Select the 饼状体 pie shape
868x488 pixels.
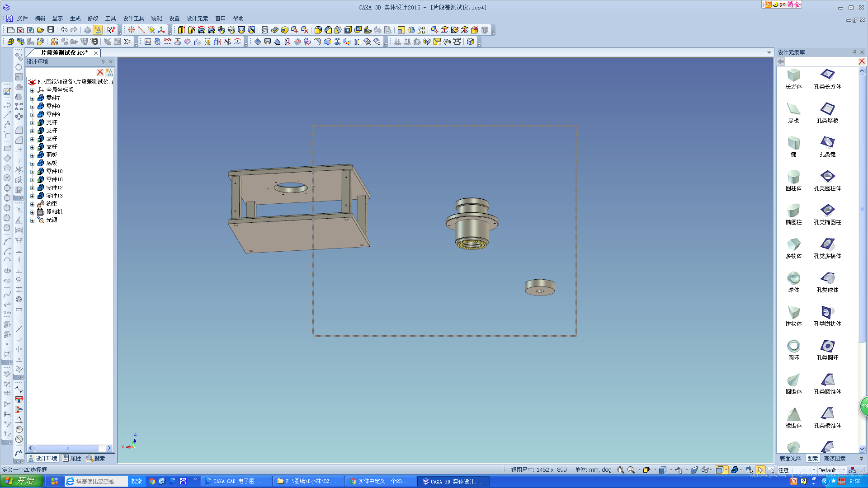pos(793,316)
